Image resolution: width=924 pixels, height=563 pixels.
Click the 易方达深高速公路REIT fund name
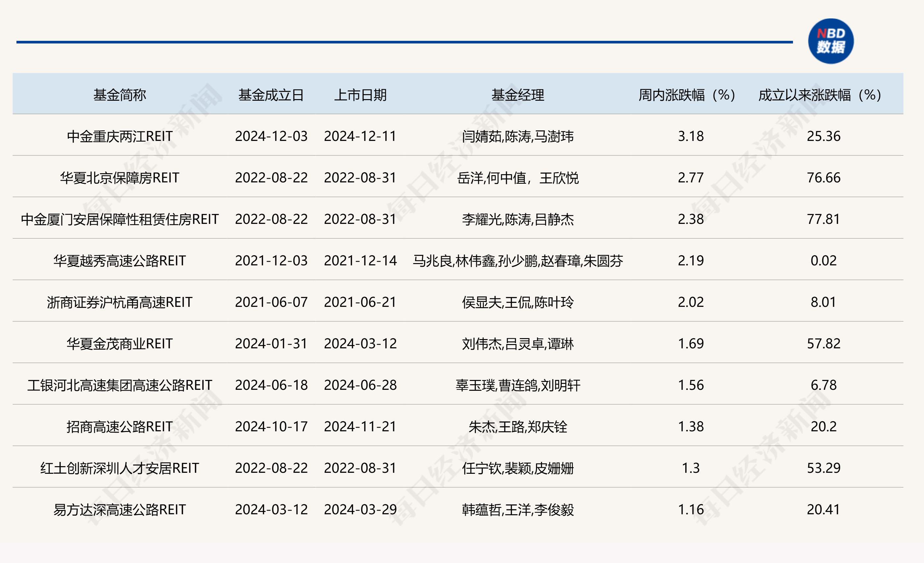(119, 509)
